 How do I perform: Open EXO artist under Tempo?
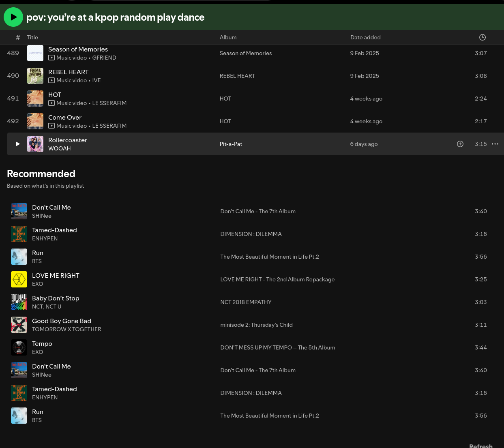[x=37, y=352]
